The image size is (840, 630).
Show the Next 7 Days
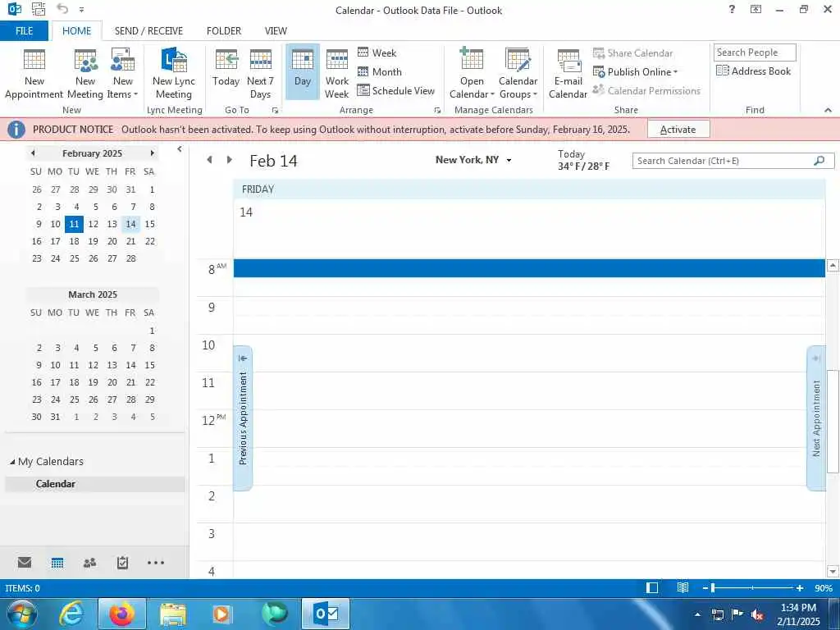click(x=260, y=73)
